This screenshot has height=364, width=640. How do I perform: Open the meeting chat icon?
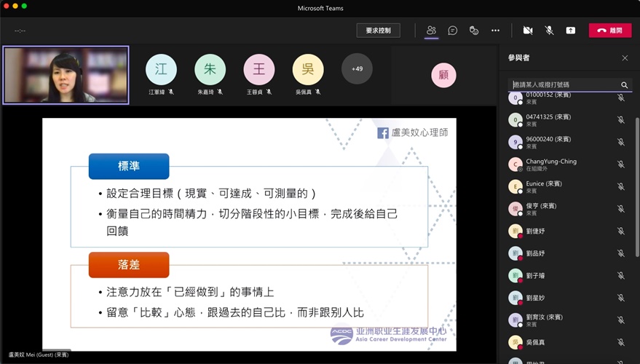click(452, 31)
